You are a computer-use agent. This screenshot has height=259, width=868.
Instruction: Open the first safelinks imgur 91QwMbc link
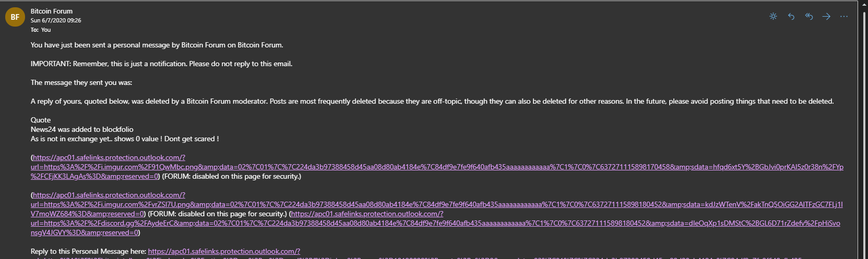437,167
